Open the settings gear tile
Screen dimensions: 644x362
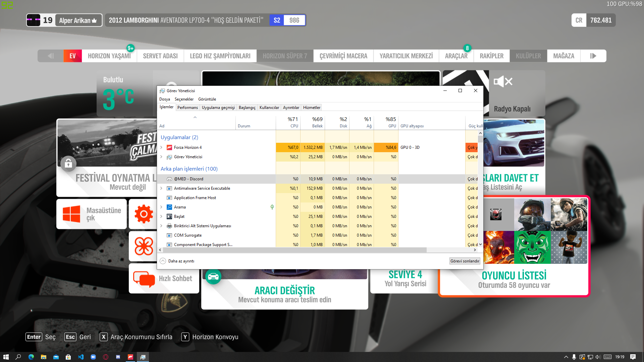[144, 214]
